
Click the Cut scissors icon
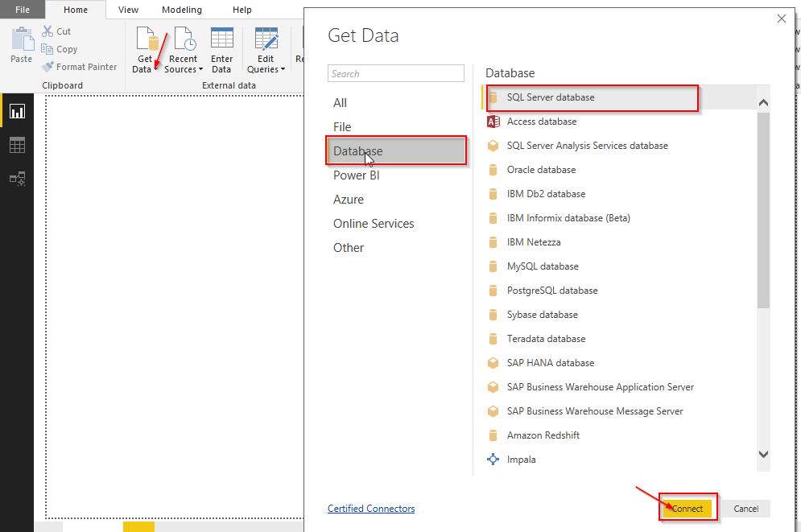(47, 31)
